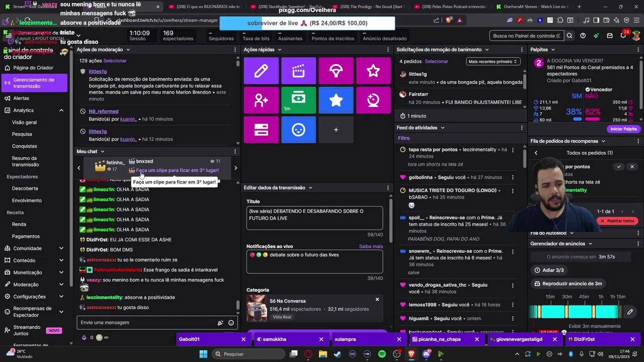Click Iniciar Palpite button

click(x=623, y=129)
